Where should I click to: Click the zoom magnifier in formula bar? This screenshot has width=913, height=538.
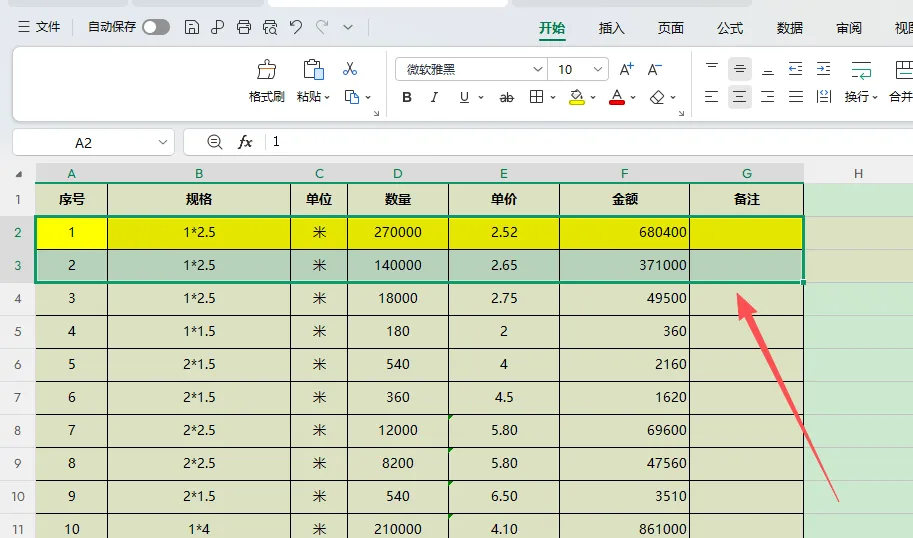tap(214, 142)
